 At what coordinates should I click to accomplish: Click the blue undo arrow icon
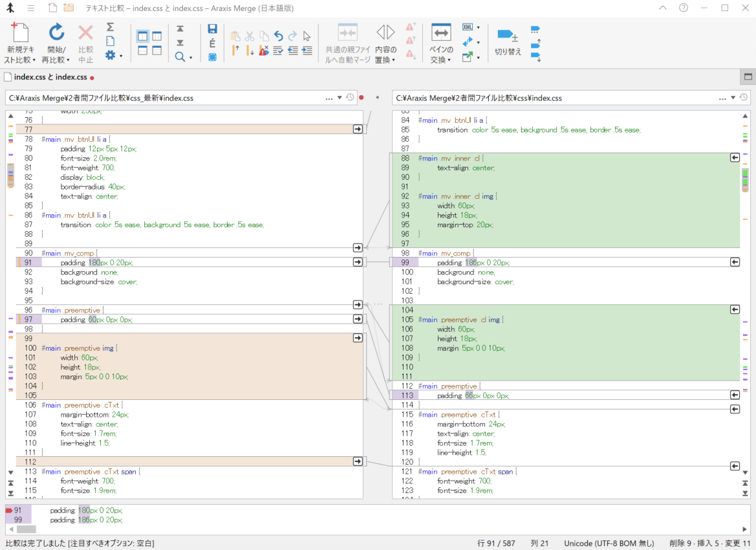278,36
